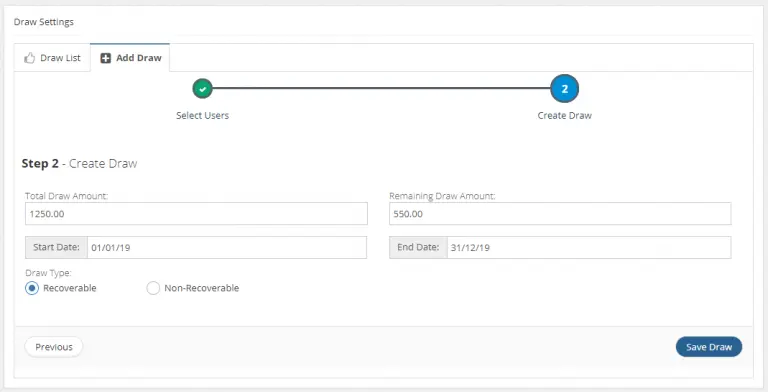
Task: Click the Start Date label addon
Action: coord(56,247)
